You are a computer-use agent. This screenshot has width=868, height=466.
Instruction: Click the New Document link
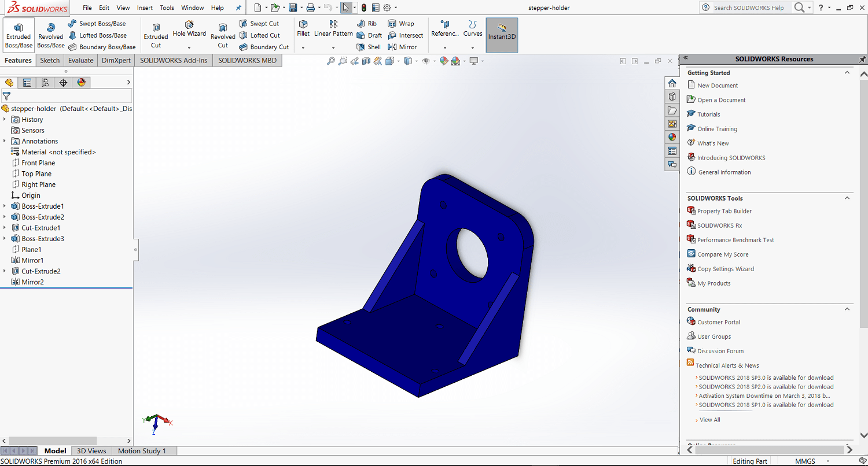tap(718, 86)
